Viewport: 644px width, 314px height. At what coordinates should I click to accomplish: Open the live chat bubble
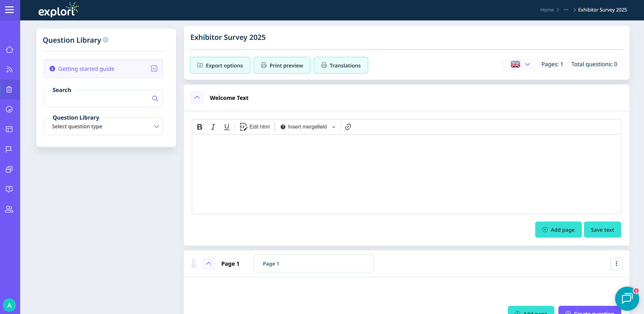point(627,298)
